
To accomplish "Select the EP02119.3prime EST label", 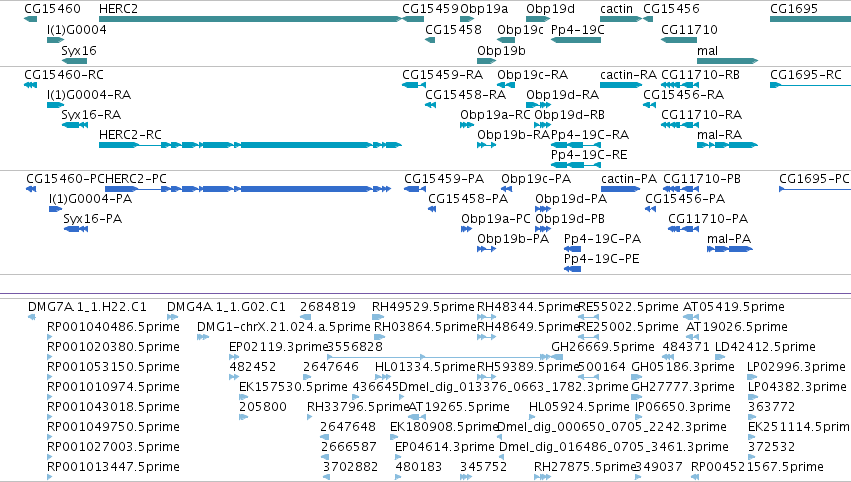I will pyautogui.click(x=278, y=347).
